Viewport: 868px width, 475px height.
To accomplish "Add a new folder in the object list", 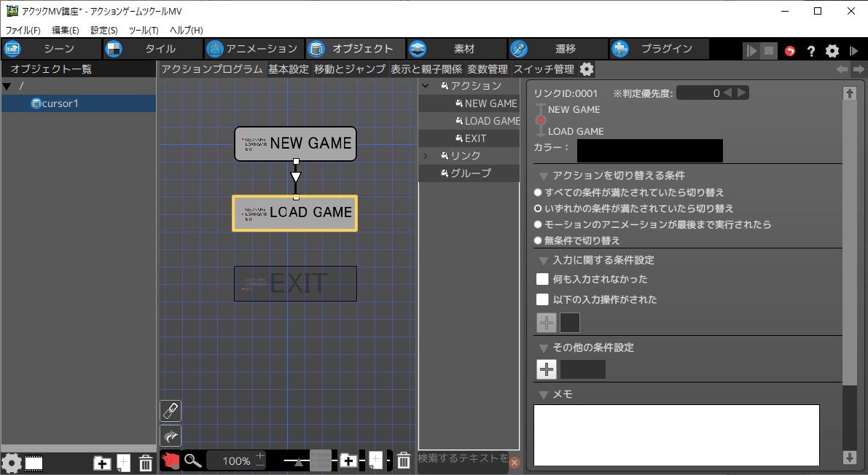I will click(102, 463).
